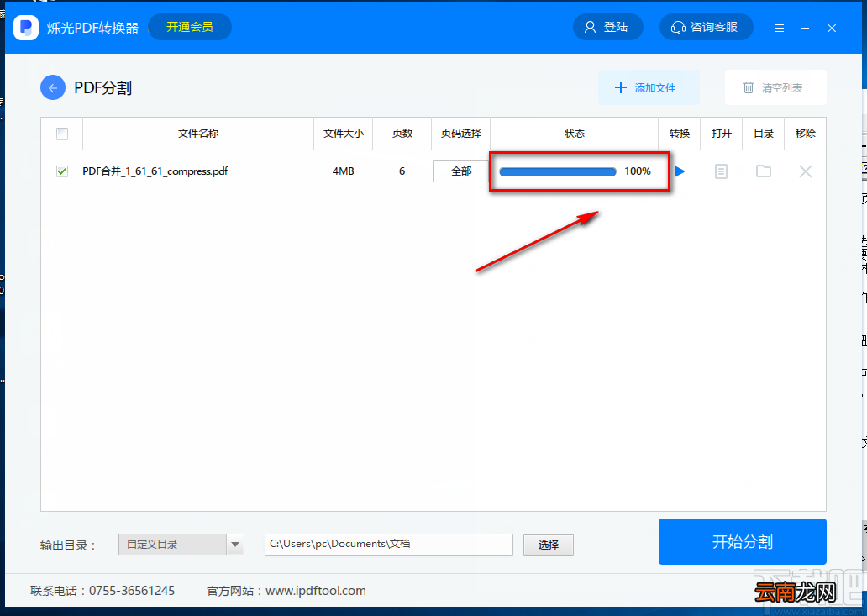The image size is (867, 616).
Task: Click the app logo icon
Action: [x=26, y=27]
